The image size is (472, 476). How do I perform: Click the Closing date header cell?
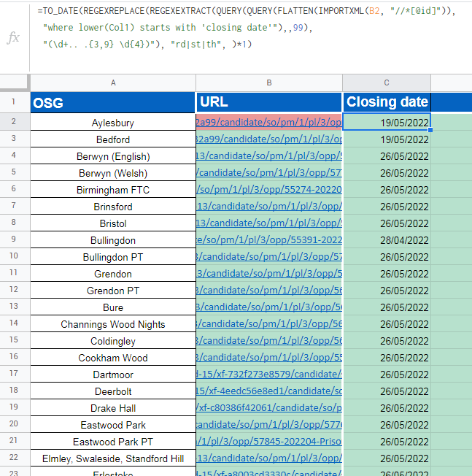click(387, 102)
